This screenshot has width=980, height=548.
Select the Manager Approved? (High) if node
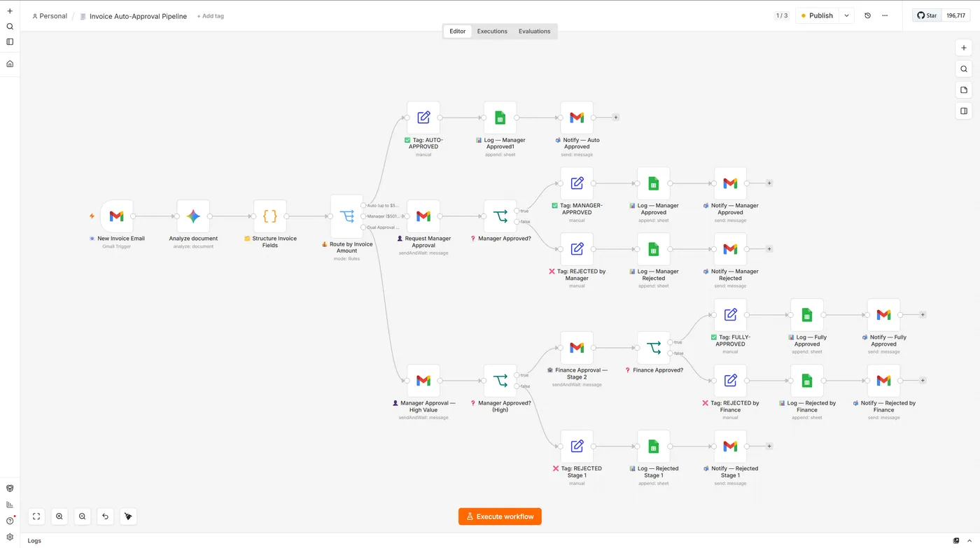click(500, 381)
